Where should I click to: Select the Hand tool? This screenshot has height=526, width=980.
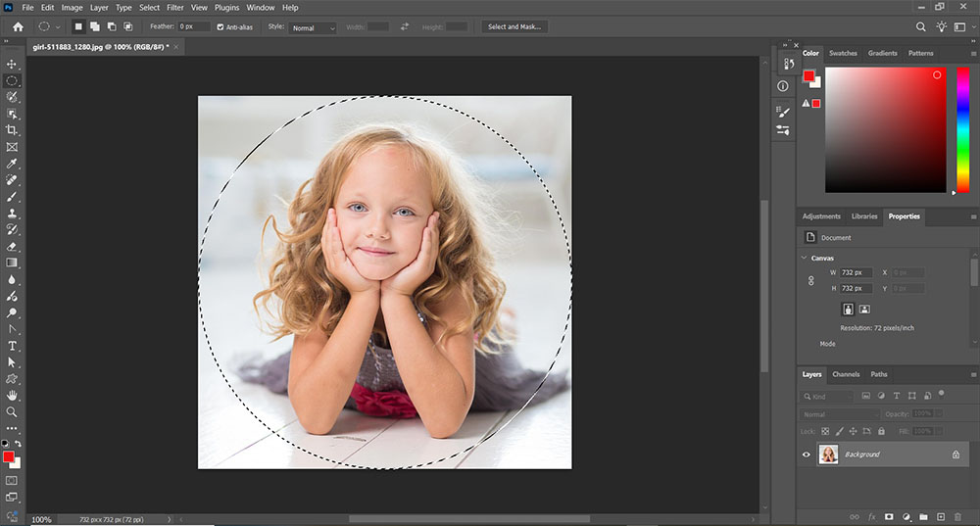click(x=12, y=395)
